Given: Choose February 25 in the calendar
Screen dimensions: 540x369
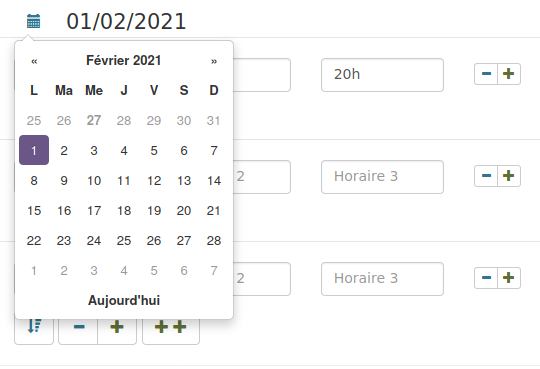Looking at the screenshot, I should 124,240.
